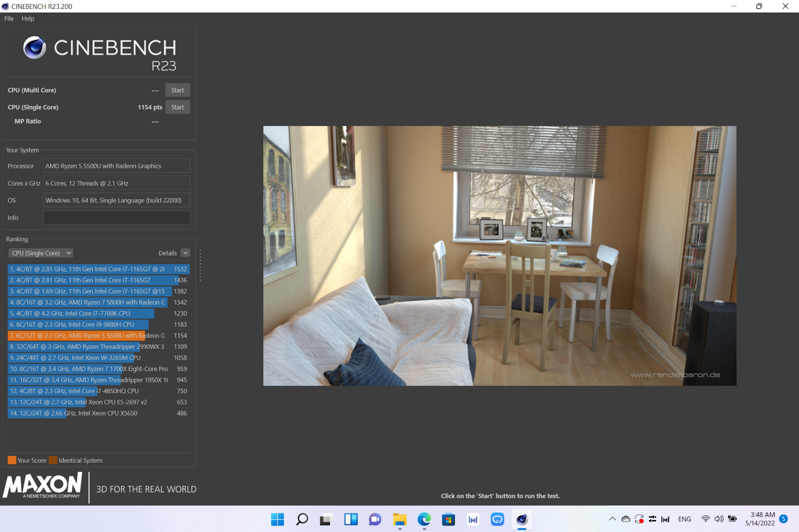Select ranking row 9 Xeon W-3265M
This screenshot has height=532, width=799.
pos(98,358)
